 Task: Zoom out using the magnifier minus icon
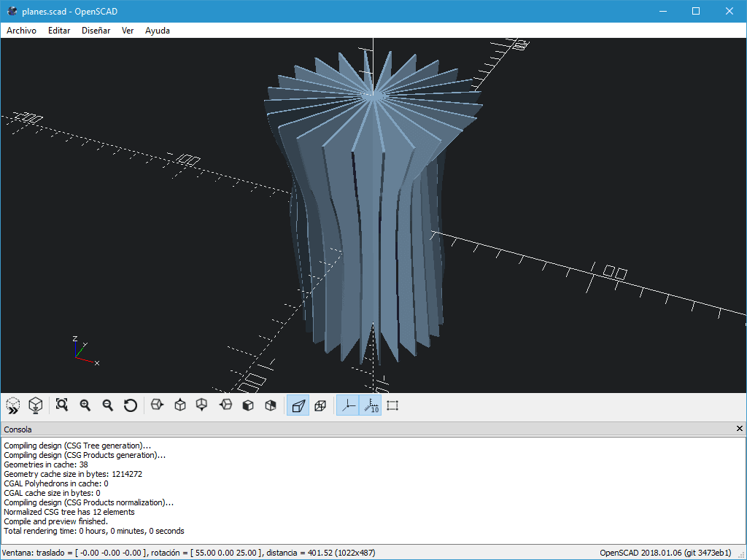click(x=108, y=405)
